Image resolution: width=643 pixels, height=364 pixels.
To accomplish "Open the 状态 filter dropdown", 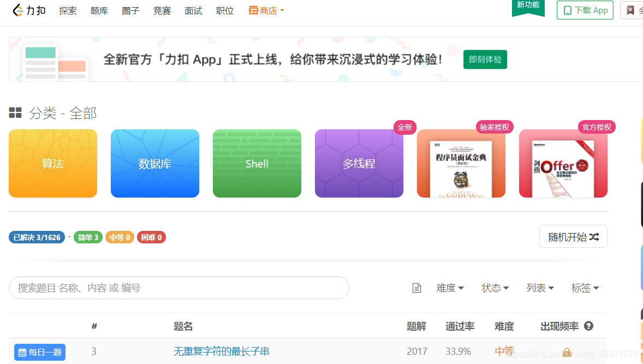I will [x=495, y=288].
